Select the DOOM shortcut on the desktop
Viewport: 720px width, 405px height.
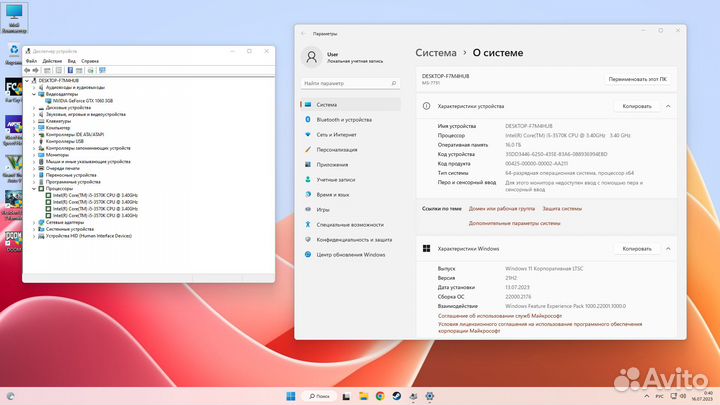[x=13, y=241]
